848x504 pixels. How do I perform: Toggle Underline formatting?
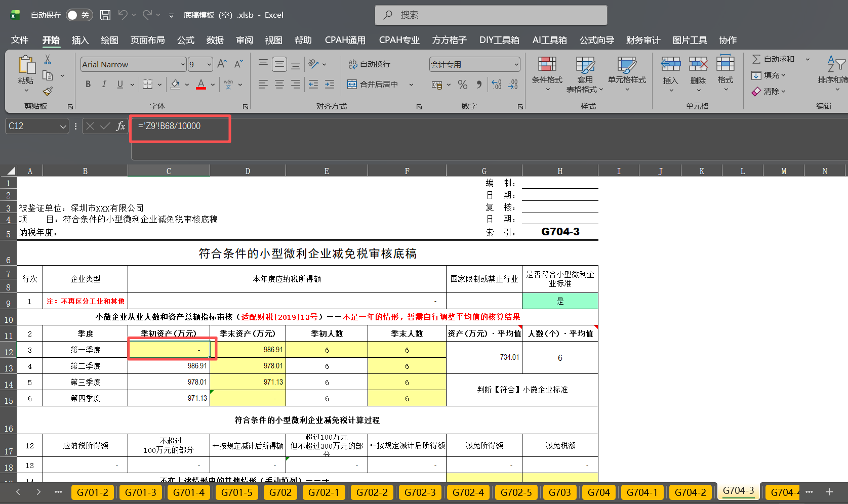[120, 84]
